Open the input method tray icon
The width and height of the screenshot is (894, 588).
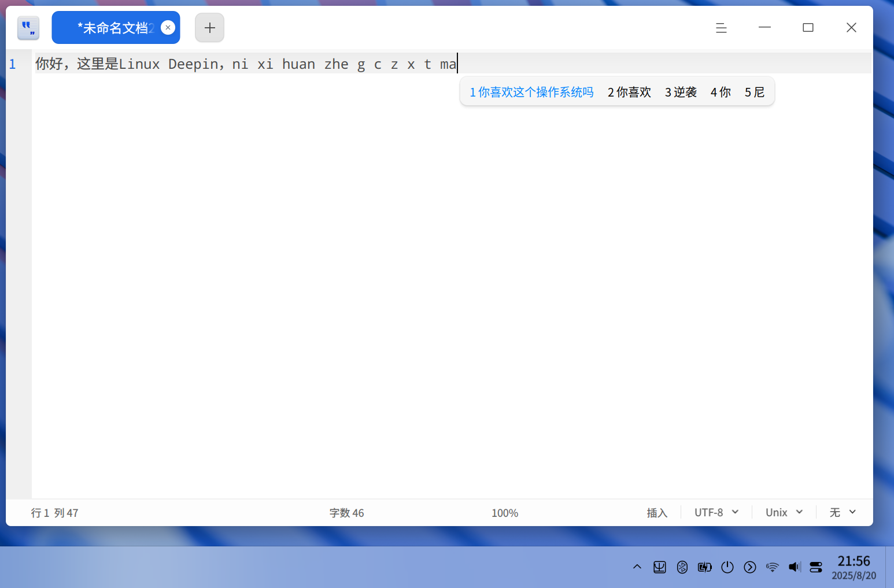(x=659, y=567)
